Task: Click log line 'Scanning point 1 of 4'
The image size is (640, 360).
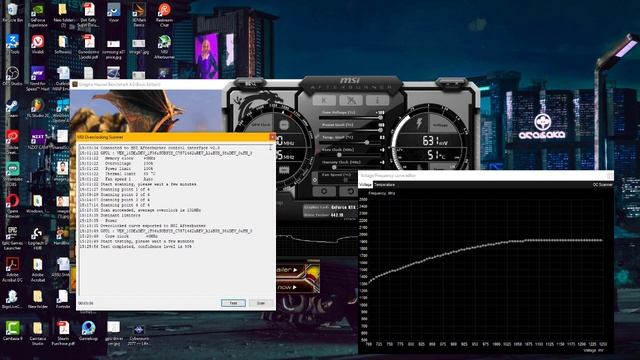Action: tap(114, 189)
